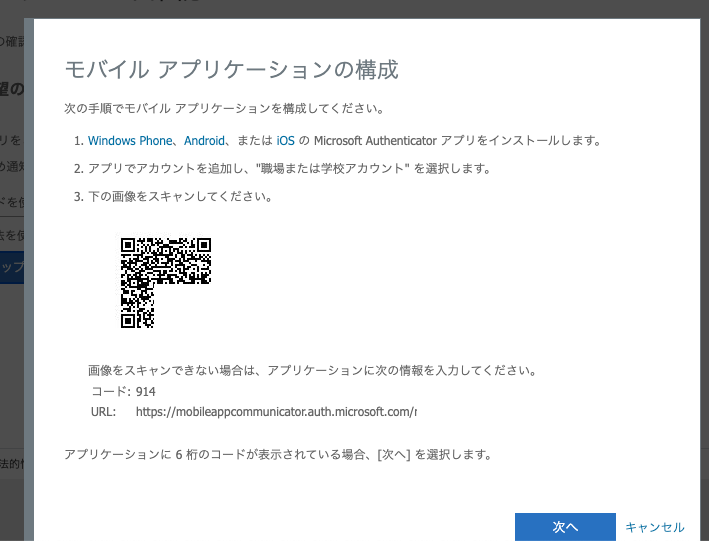Viewport: 709px width, 541px height.
Task: Click the キャンセル link
Action: pyautogui.click(x=655, y=527)
